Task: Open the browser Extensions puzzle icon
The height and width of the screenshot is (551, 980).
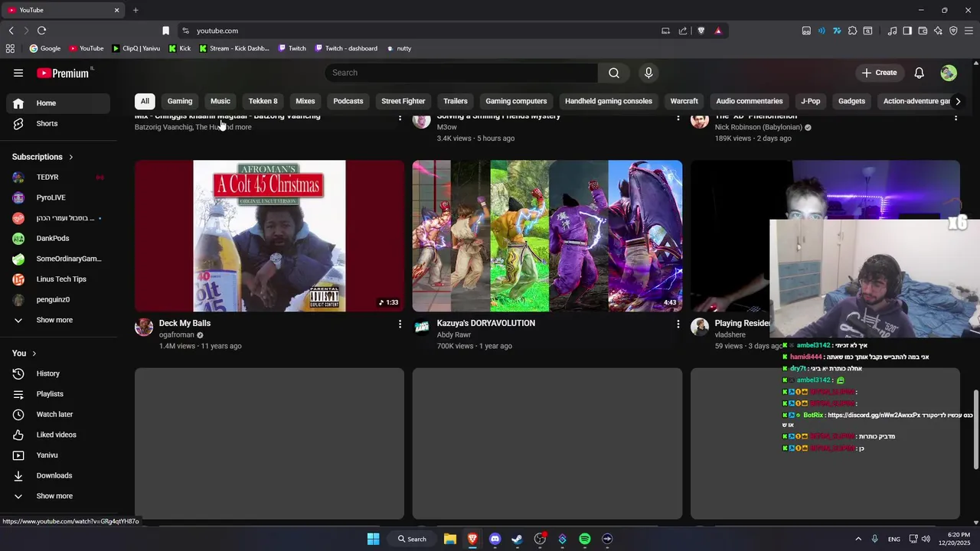Action: coord(852,31)
